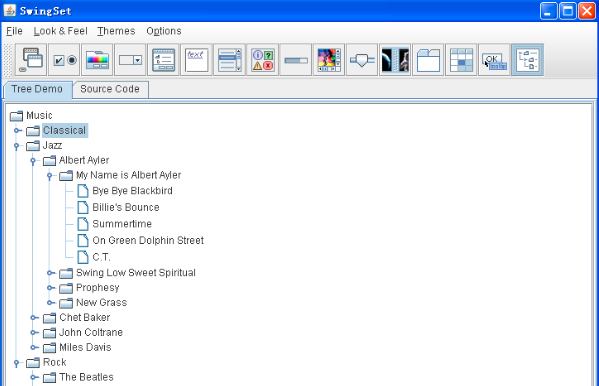599x386 pixels.
Task: Select the Table demo toolbar icon
Action: pos(461,60)
